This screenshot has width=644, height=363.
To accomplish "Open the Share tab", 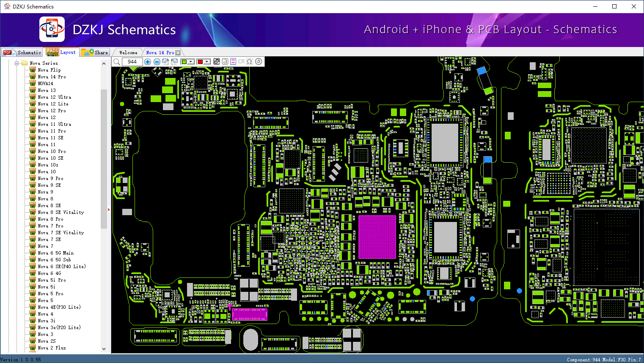I will 95,53.
